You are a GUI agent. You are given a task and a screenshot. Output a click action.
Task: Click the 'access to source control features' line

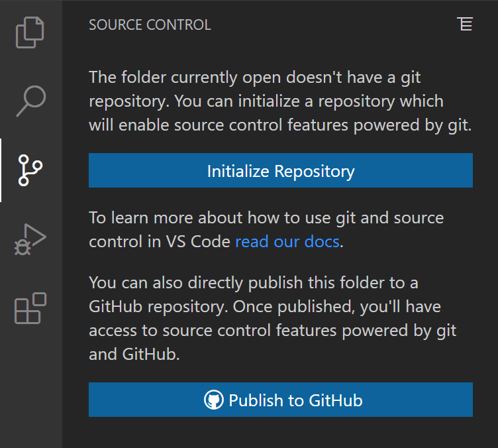272,331
